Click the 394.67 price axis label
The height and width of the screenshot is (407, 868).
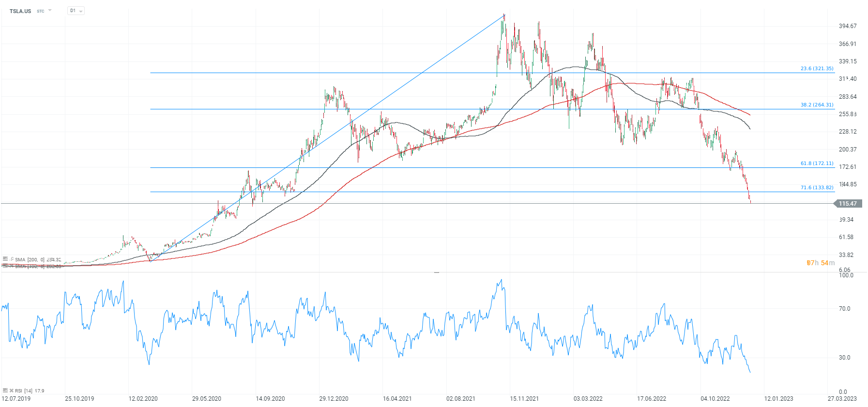click(x=848, y=26)
